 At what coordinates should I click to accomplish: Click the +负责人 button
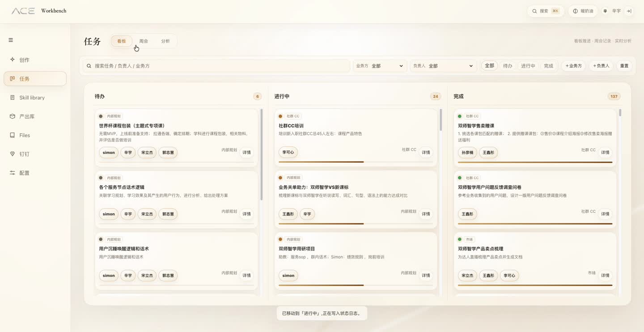tap(601, 66)
